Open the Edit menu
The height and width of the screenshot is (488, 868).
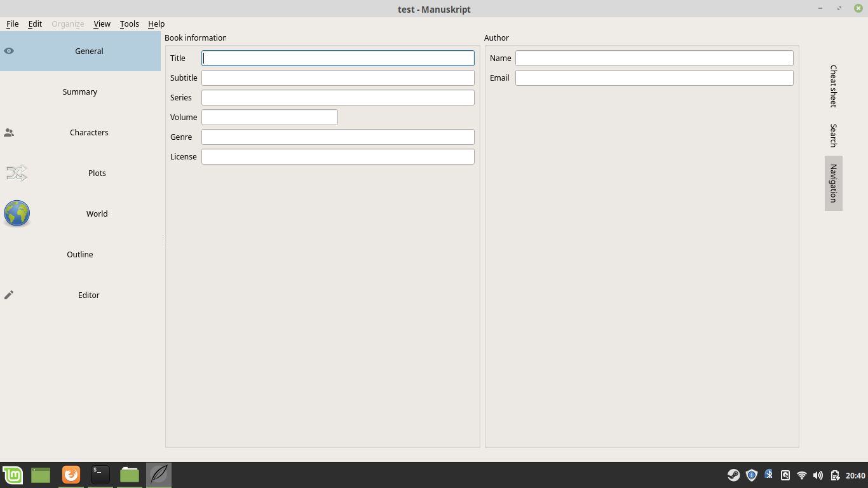click(x=35, y=24)
